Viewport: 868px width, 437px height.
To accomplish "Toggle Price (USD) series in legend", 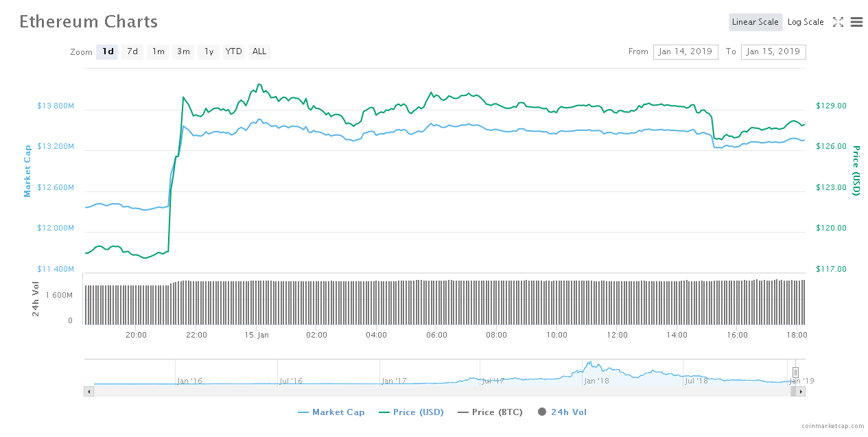I will [411, 412].
